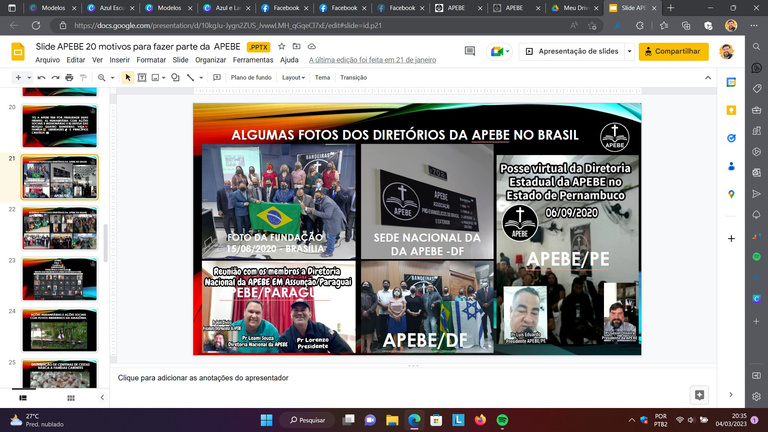This screenshot has height=432, width=768.
Task: Click the speaker notes field
Action: click(413, 378)
